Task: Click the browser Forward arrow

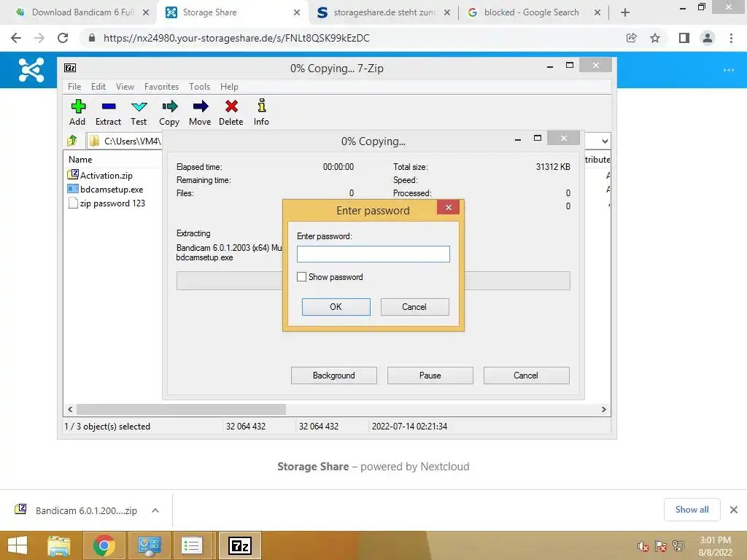Action: [x=39, y=38]
